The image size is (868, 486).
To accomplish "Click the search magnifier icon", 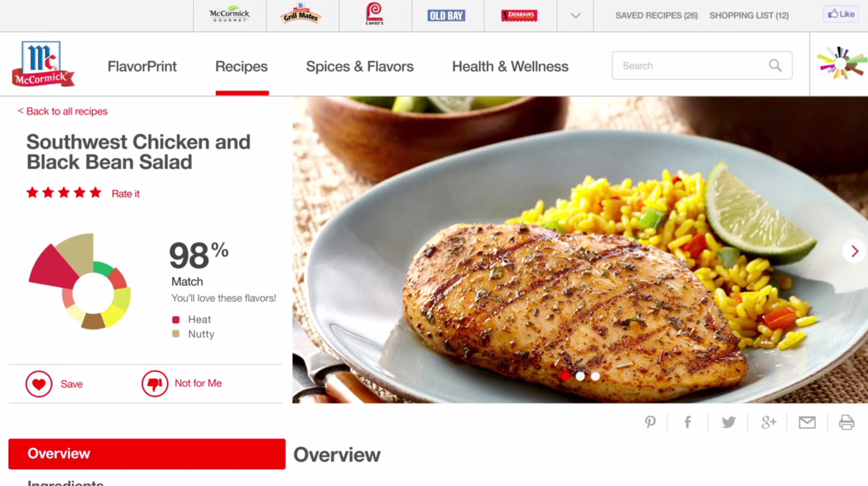I will tap(775, 65).
